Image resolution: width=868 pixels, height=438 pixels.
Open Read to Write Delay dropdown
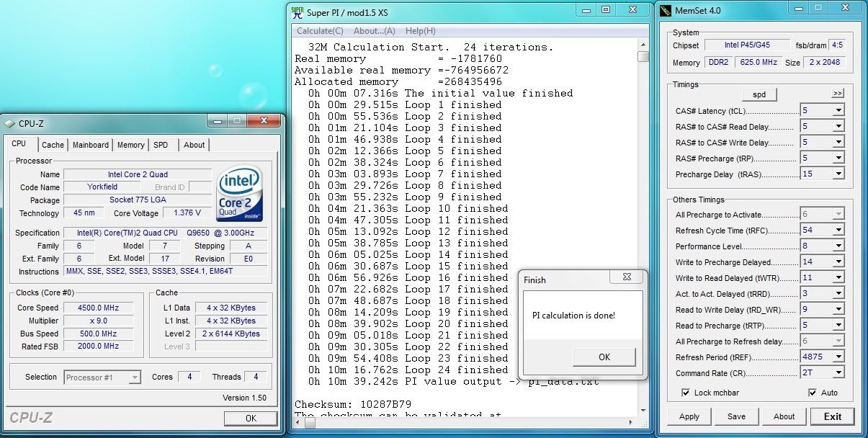[x=838, y=310]
